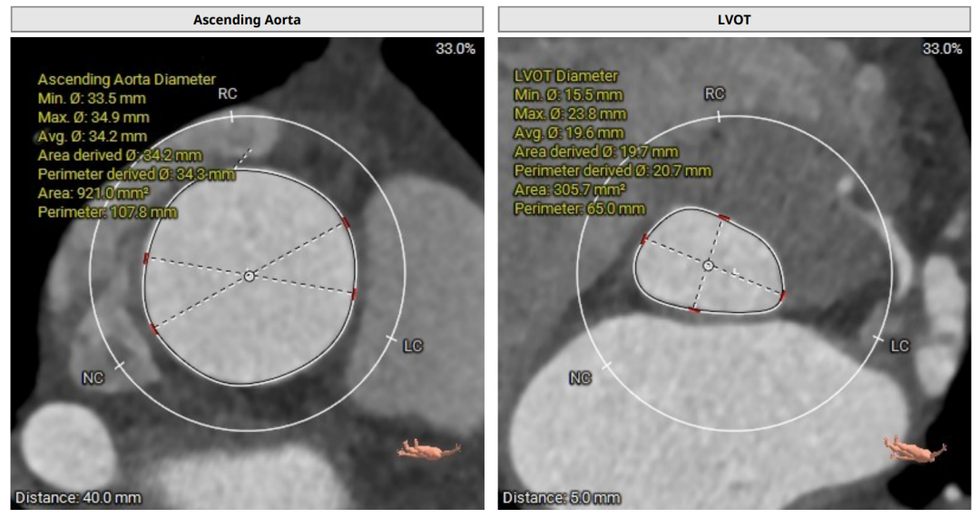
Task: Click RC marker in LVOT view
Action: 714,93
